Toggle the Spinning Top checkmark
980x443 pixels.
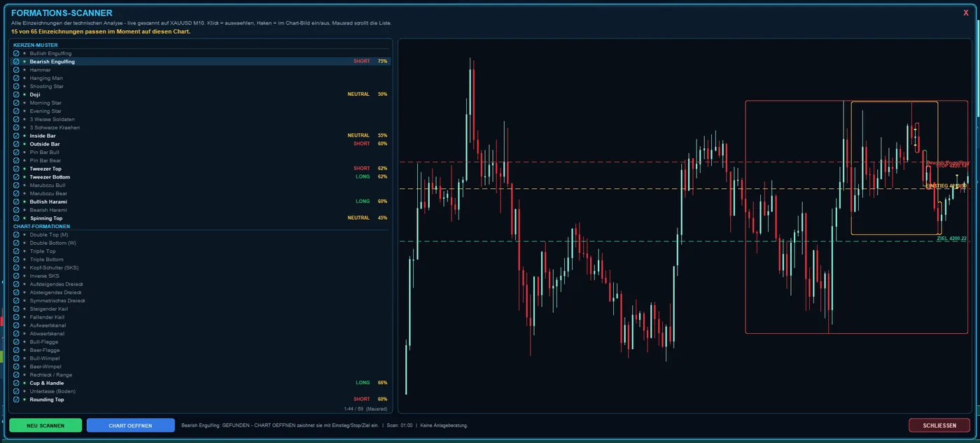click(x=16, y=218)
